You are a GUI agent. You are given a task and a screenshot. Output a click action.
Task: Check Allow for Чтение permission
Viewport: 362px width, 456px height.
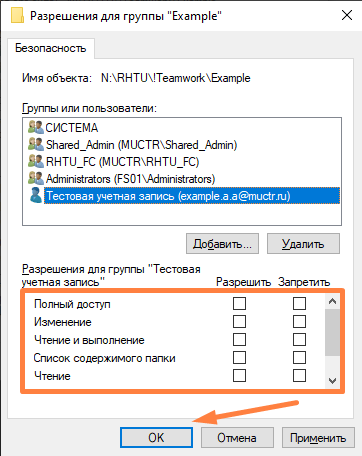pyautogui.click(x=239, y=376)
